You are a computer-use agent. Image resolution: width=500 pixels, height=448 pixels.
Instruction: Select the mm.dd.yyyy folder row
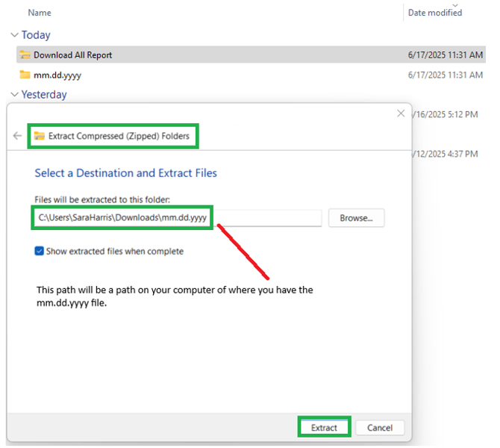coord(251,75)
